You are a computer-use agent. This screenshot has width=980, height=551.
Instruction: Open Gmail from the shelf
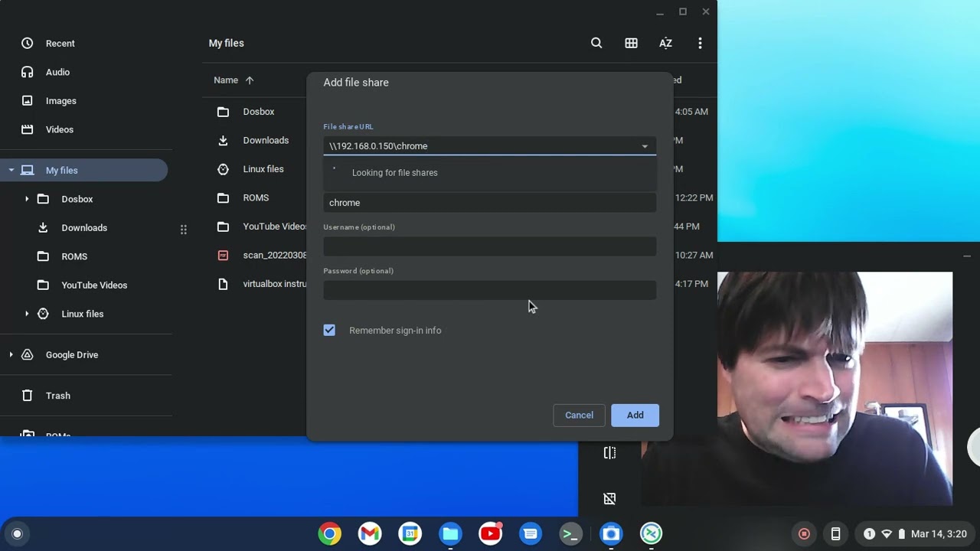370,533
